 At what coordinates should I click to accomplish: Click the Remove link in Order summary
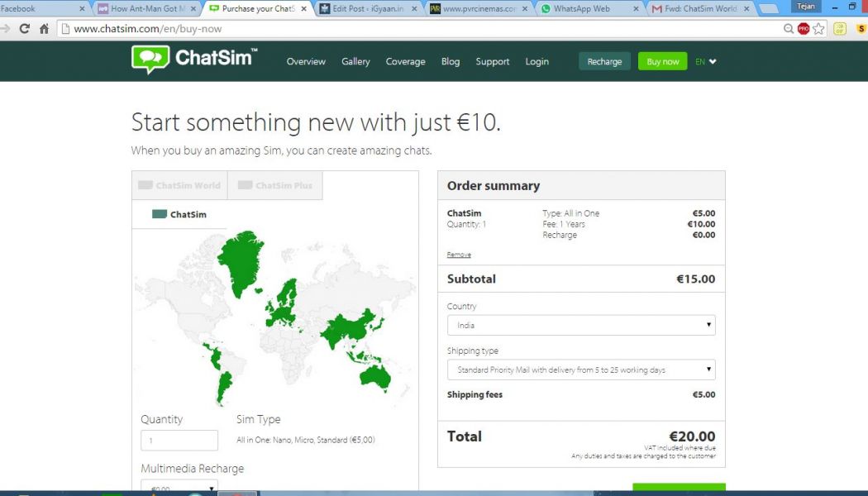click(x=459, y=255)
